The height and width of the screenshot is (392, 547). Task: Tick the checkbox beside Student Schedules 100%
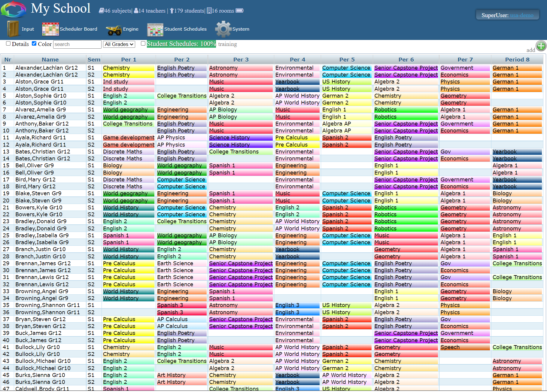click(x=143, y=44)
